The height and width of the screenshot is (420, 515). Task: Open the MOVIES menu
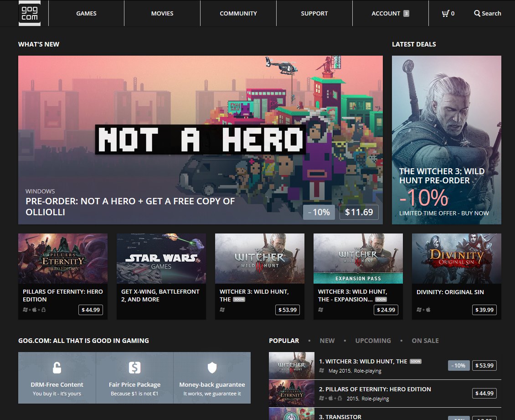pyautogui.click(x=162, y=14)
